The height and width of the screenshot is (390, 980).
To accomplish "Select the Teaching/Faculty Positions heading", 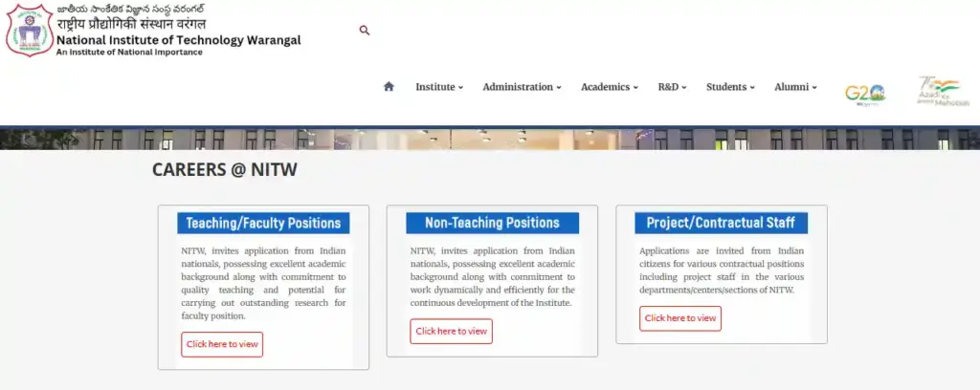I will [263, 224].
